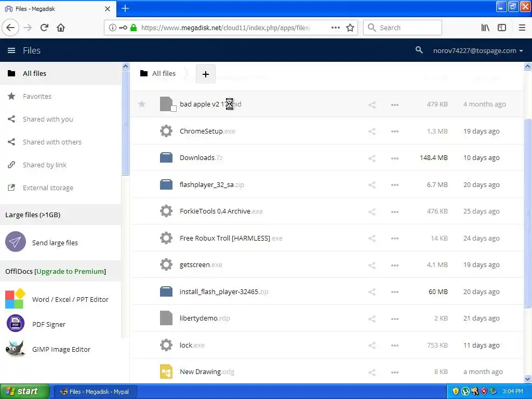Viewport: 532px width, 399px height.
Task: Share flashplayer_32_sa.zip
Action: (372, 185)
